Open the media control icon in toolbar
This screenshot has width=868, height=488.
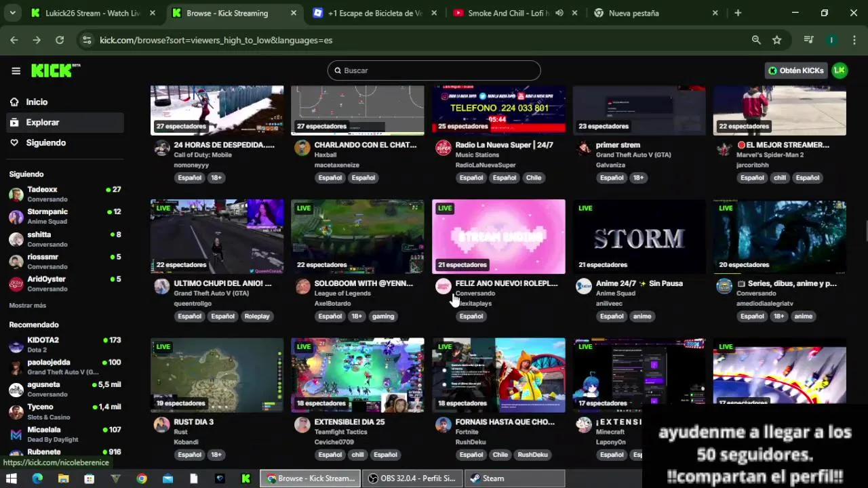pyautogui.click(x=808, y=40)
